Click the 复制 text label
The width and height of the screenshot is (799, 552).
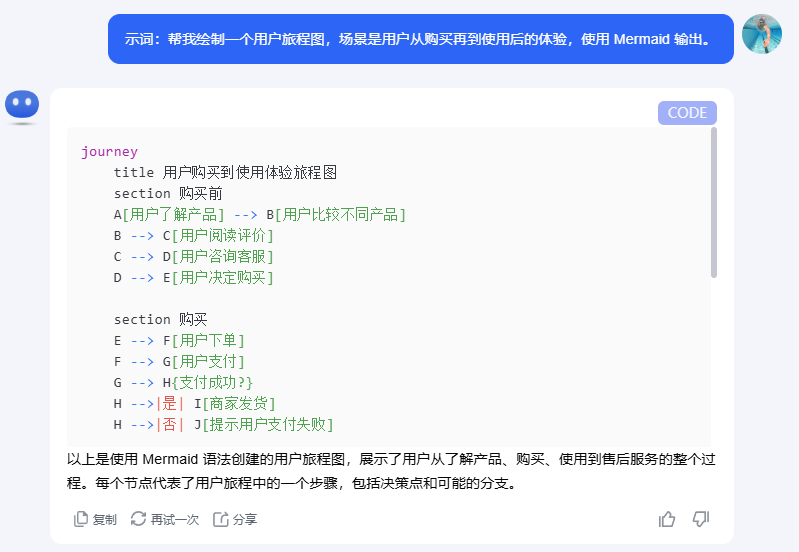tap(105, 519)
